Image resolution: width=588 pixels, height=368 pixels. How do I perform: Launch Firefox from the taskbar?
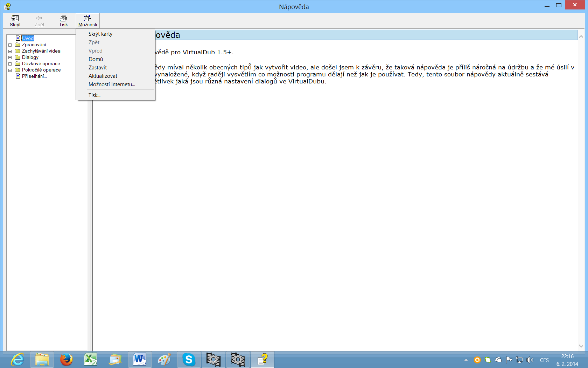[x=66, y=360]
